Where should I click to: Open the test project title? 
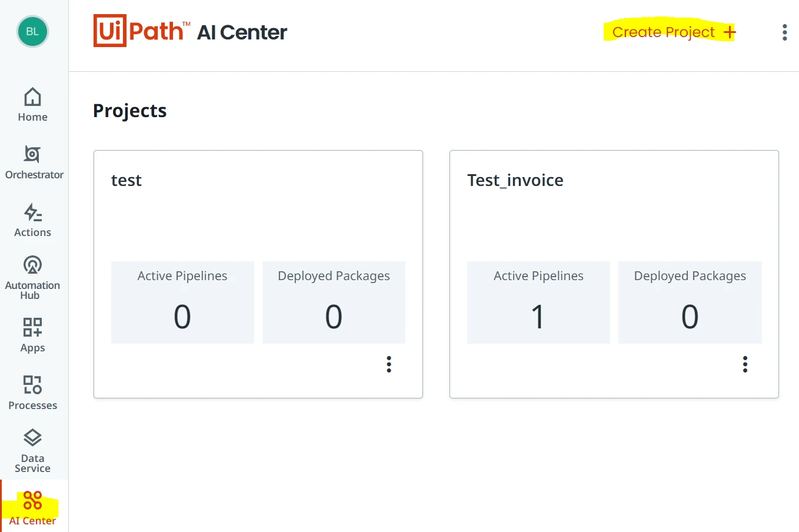click(x=126, y=180)
